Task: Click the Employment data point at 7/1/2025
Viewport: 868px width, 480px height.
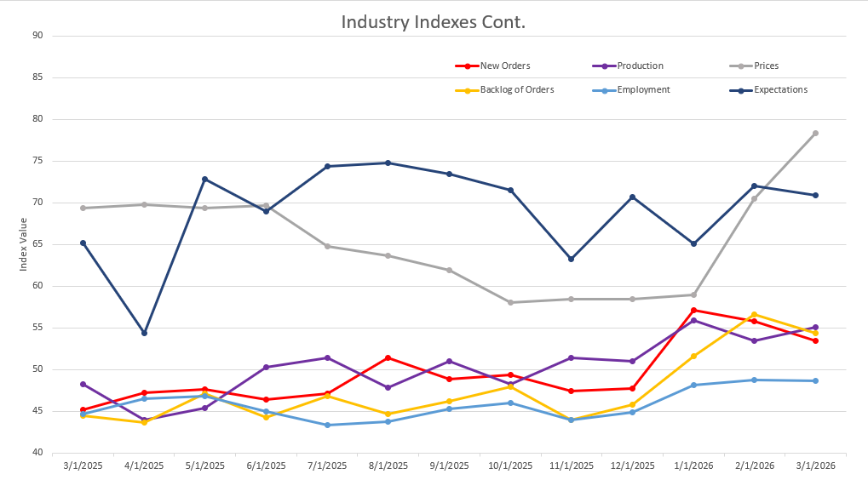Action: (x=327, y=425)
